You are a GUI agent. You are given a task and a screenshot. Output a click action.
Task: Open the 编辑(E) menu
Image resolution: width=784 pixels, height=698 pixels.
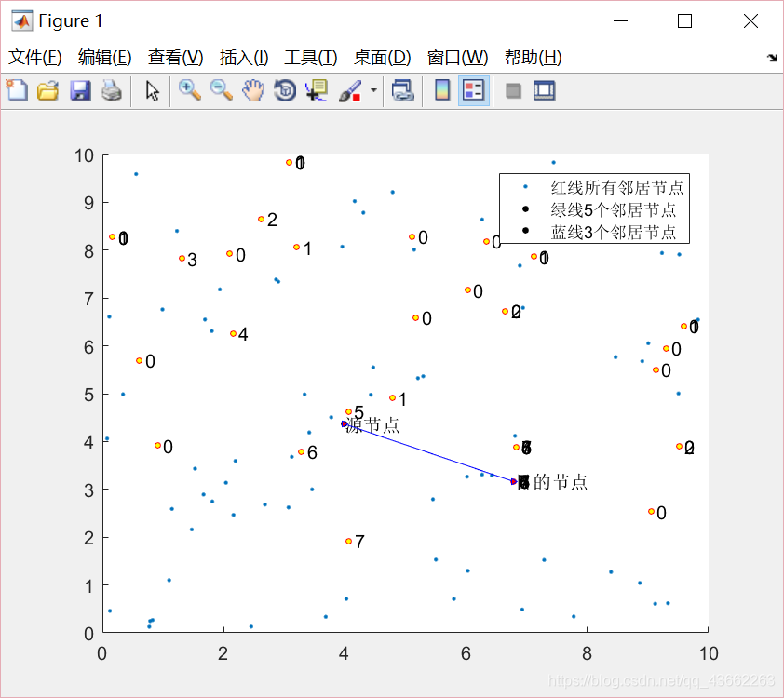coord(105,58)
